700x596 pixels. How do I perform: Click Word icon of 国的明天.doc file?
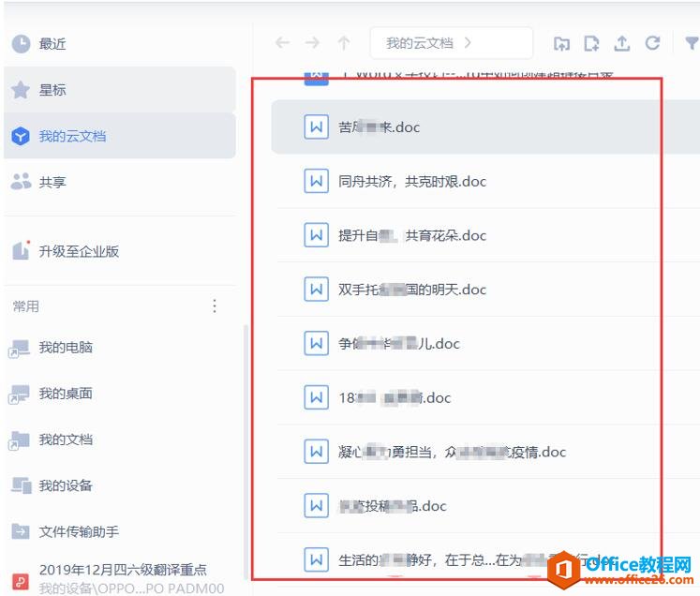tap(316, 290)
